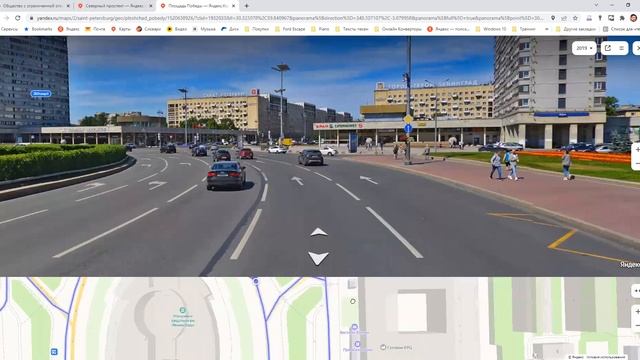This screenshot has height=360, width=640.
Task: Open the Extensions puzzle icon
Action: click(x=622, y=18)
